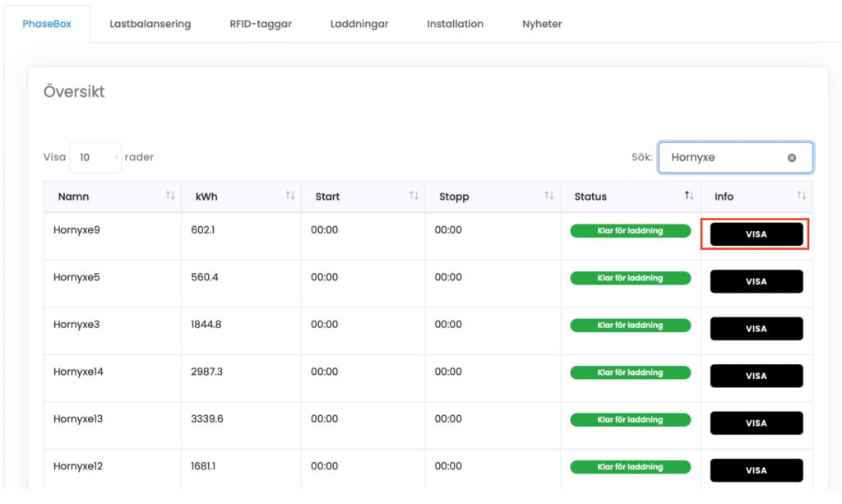The width and height of the screenshot is (842, 504).
Task: Sort table by Start column arrows
Action: click(414, 196)
